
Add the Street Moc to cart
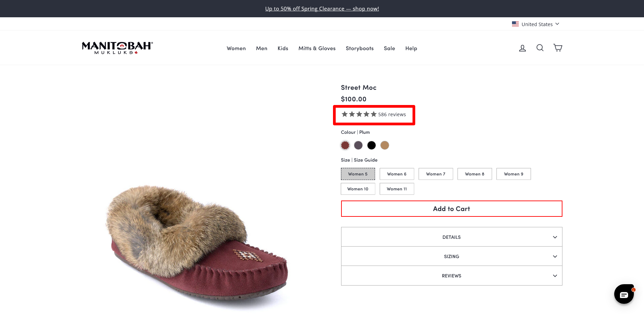(451, 209)
